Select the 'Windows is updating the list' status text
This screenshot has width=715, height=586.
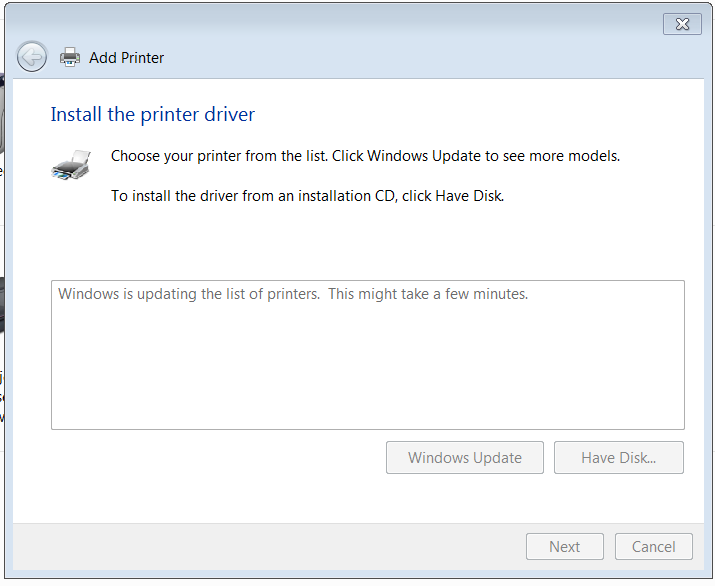click(x=189, y=295)
